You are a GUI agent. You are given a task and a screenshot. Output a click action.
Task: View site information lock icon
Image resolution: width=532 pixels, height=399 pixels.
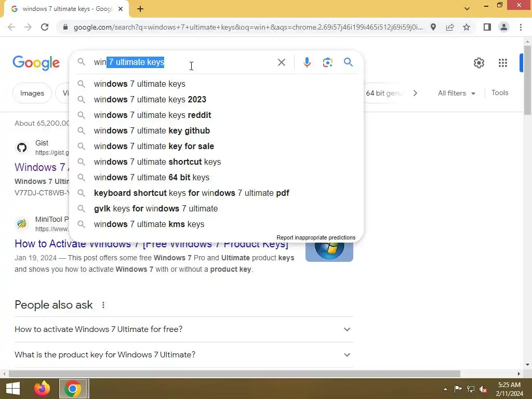click(65, 27)
